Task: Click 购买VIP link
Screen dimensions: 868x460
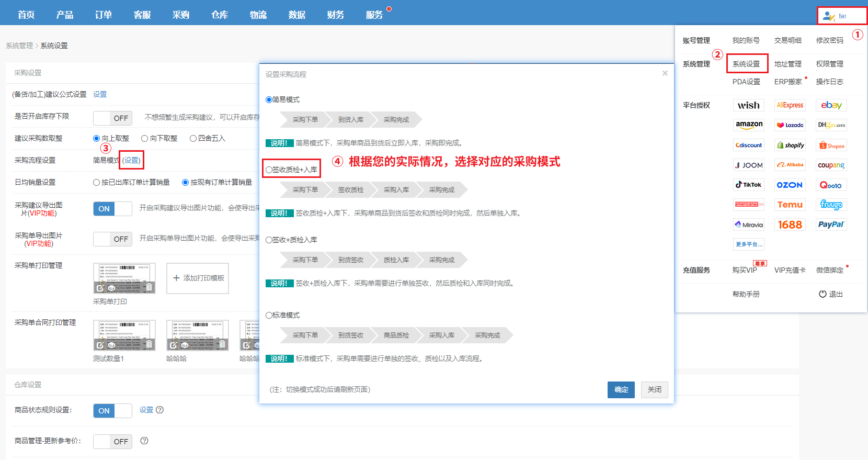Action: 745,270
